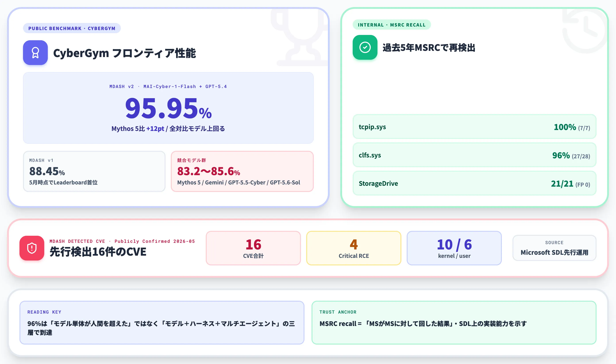Click the 5月時点でLeaderboard首位 note

[63, 182]
